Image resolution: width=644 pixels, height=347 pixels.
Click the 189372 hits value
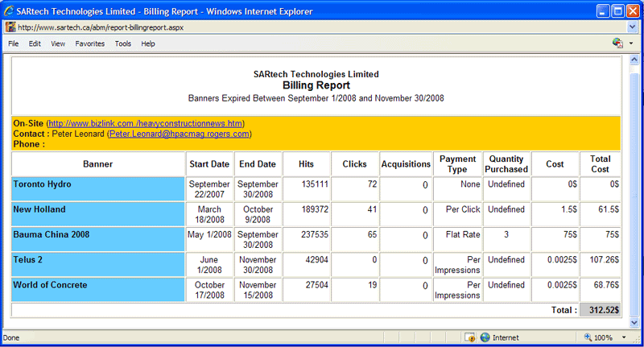point(315,209)
